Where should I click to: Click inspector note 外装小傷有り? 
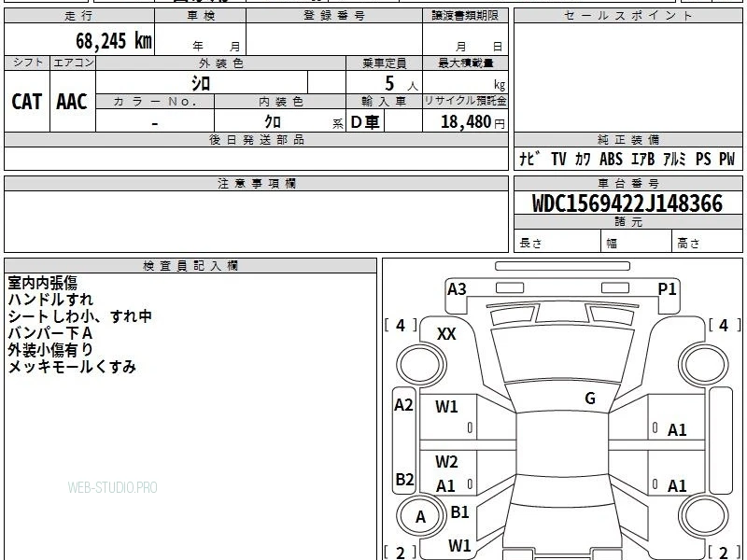tap(50, 349)
